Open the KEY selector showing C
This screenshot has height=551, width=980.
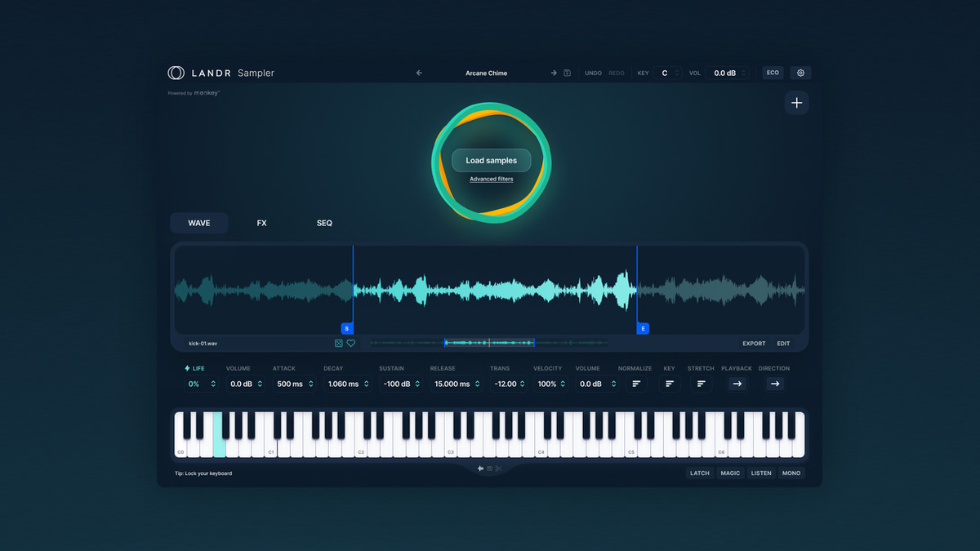(667, 73)
